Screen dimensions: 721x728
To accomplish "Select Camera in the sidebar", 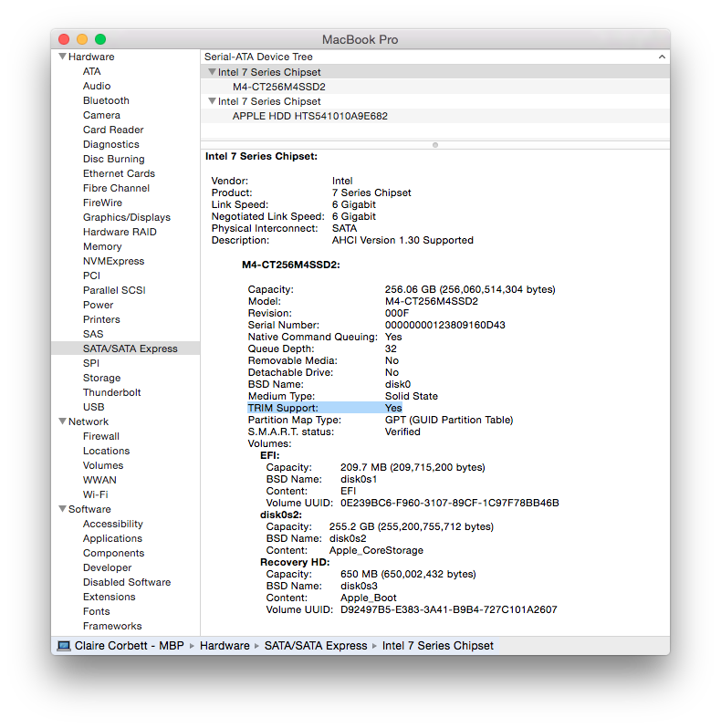I will pos(101,115).
